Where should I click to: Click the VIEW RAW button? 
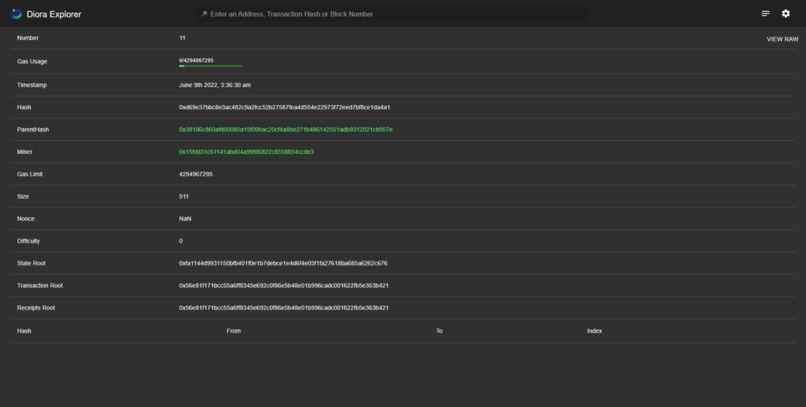tap(782, 39)
